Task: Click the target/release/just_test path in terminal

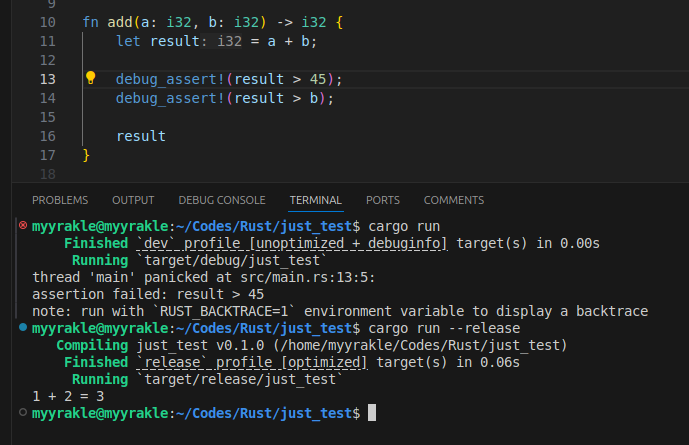Action: click(x=240, y=379)
